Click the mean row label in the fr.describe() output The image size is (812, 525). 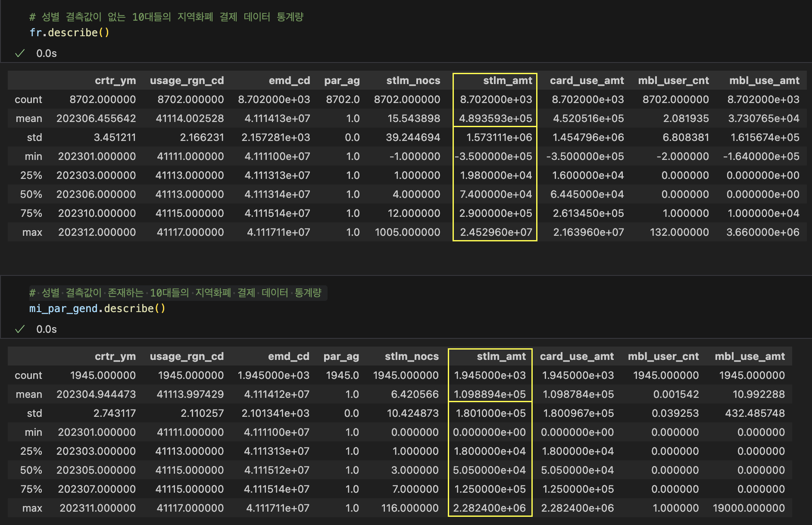click(29, 119)
